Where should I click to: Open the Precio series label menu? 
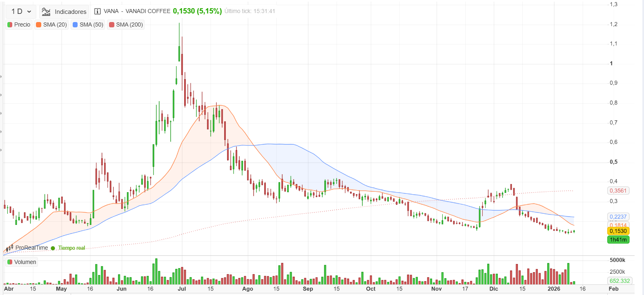click(19, 25)
